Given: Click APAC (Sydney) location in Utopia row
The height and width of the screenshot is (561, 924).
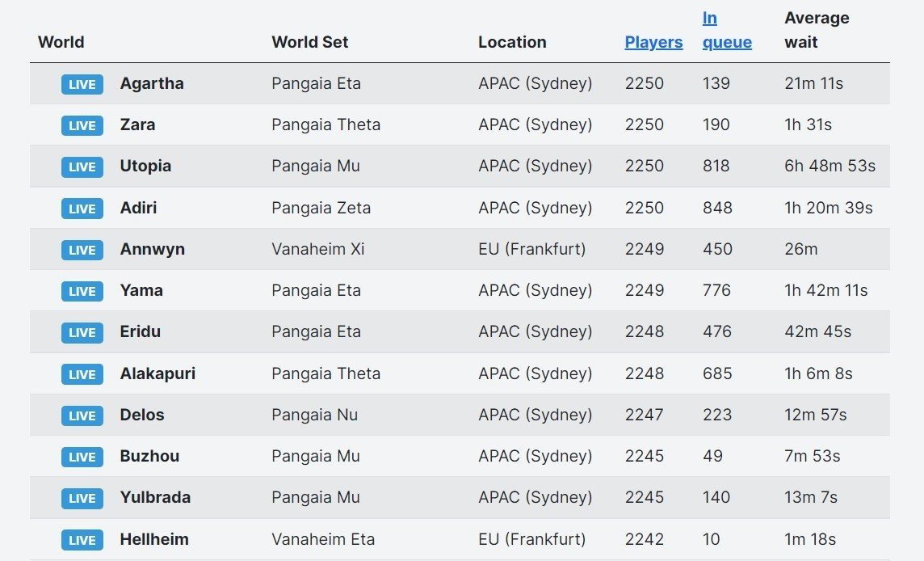Looking at the screenshot, I should click(x=535, y=167).
